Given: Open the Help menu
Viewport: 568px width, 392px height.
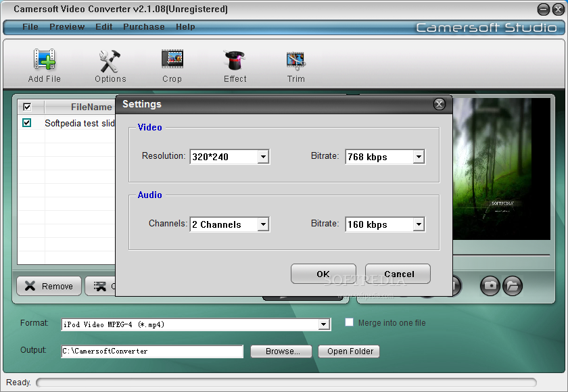Looking at the screenshot, I should 185,27.
